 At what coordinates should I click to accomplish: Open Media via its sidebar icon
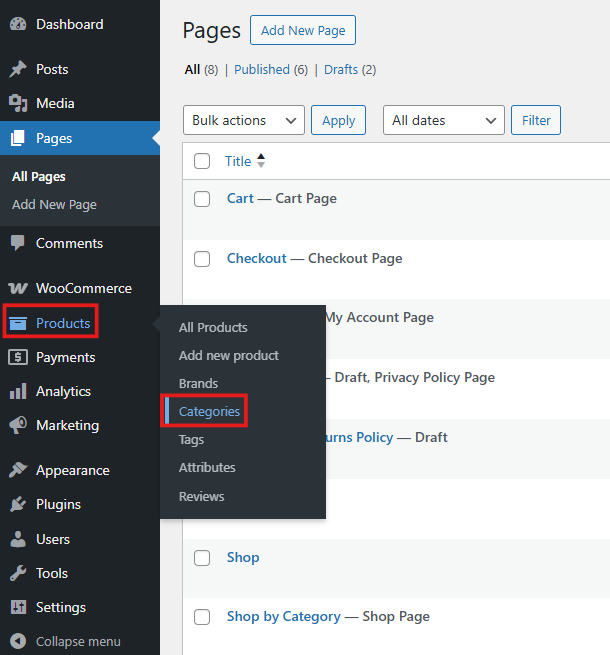pos(18,104)
